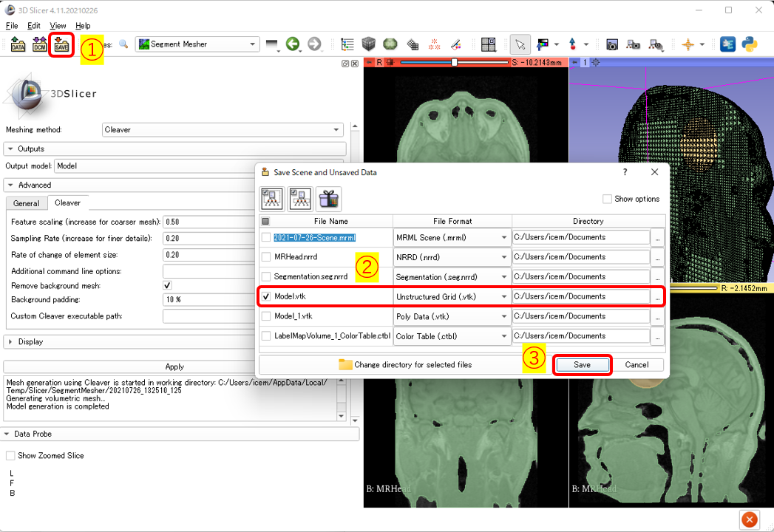Viewport: 774px width, 532px height.
Task: Click the red slice offset slider
Action: click(x=454, y=63)
